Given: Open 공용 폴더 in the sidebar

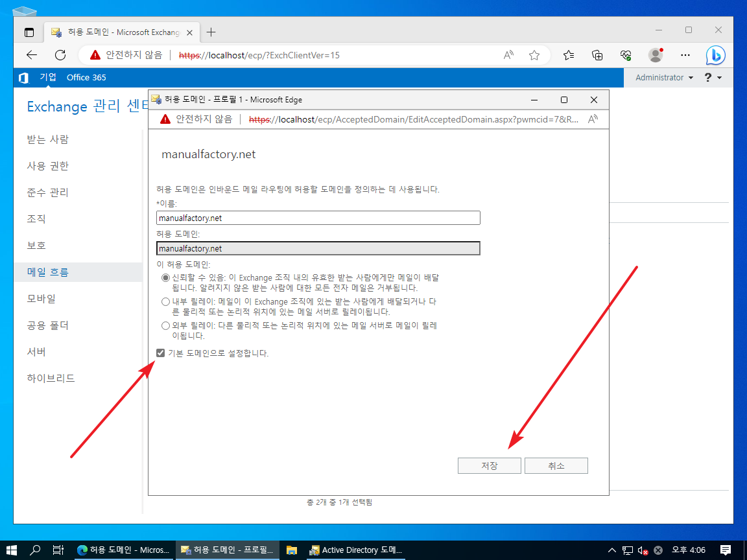Looking at the screenshot, I should coord(47,325).
